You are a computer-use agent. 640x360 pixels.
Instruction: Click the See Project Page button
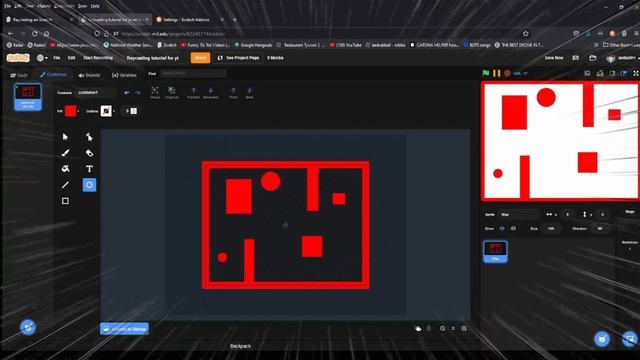coord(239,58)
